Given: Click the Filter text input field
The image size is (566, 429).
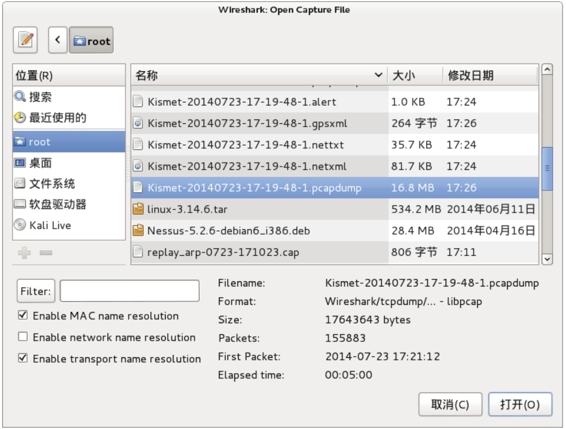Looking at the screenshot, I should coord(130,291).
